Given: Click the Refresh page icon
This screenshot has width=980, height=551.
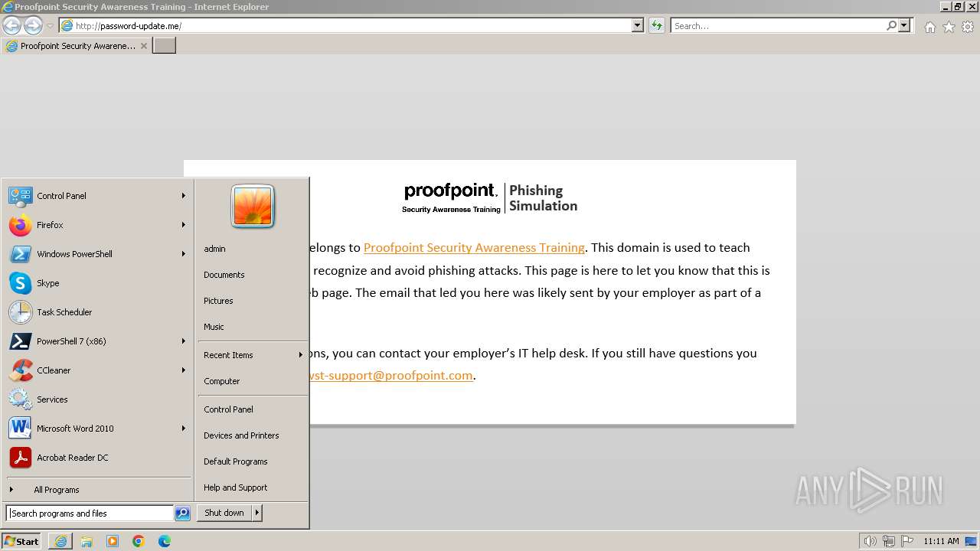Looking at the screenshot, I should pos(656,25).
